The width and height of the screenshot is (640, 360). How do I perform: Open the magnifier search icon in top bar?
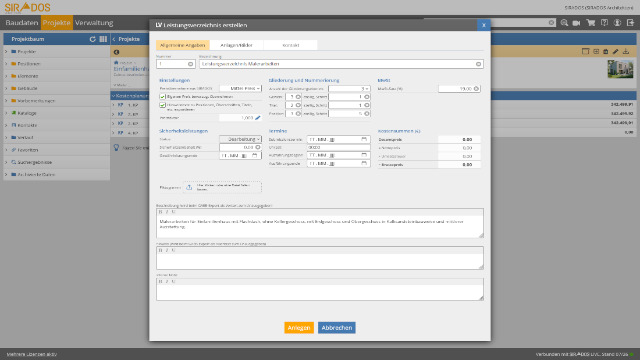pos(564,23)
